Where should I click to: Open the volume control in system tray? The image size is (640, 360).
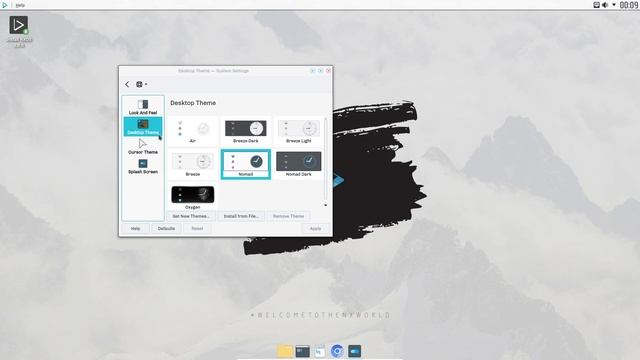click(605, 5)
